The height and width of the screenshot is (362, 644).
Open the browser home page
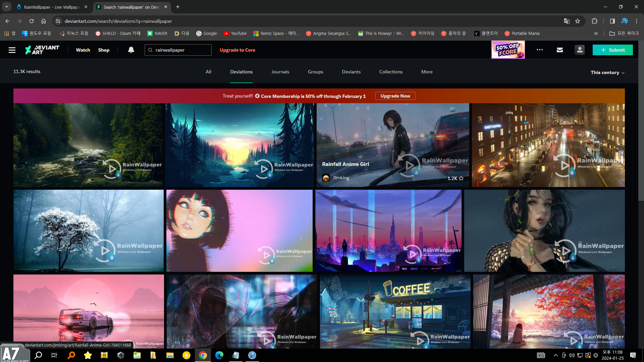[44, 21]
